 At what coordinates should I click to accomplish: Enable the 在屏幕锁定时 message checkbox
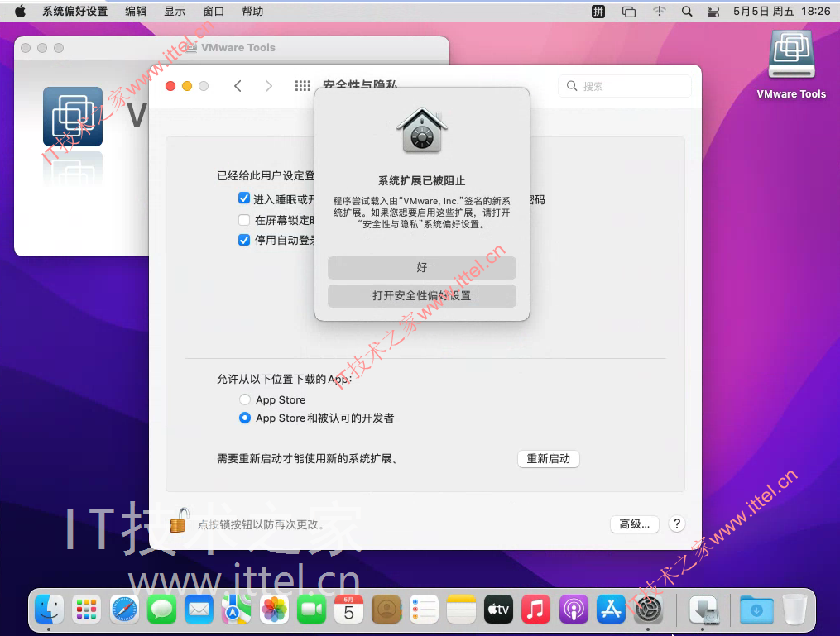[244, 219]
